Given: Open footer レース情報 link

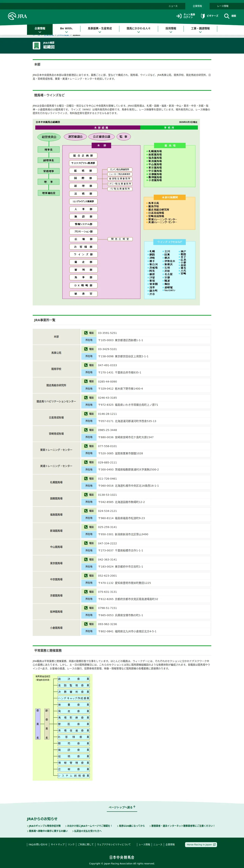Looking at the screenshot, I should pos(145,844).
